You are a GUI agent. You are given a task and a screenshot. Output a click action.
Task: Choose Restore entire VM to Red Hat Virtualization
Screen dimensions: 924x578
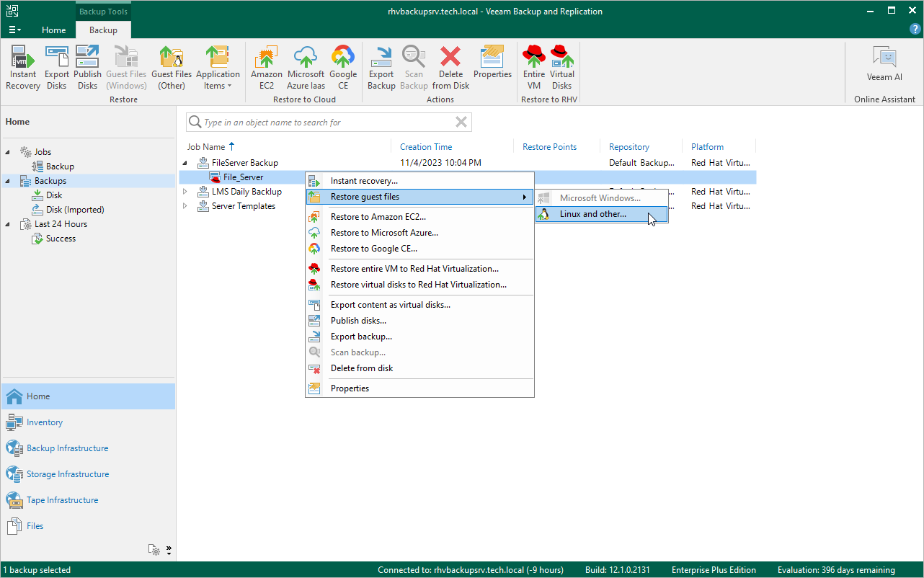click(x=419, y=269)
